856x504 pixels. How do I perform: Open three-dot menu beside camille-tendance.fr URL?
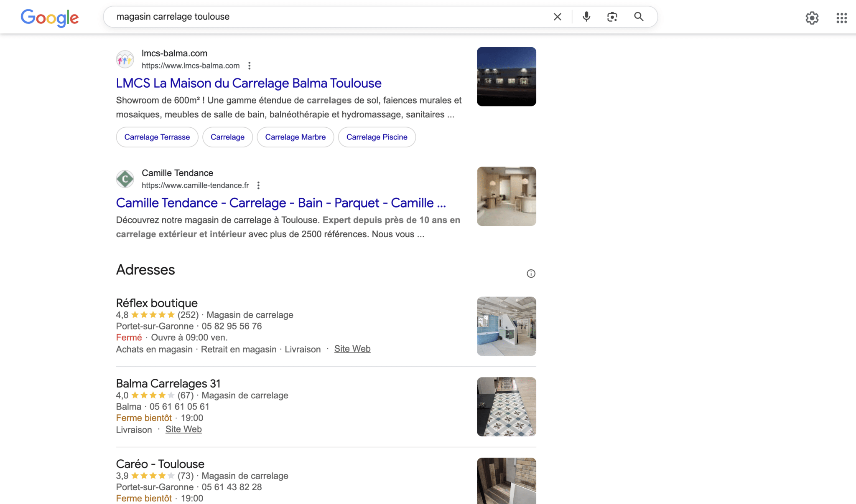(x=258, y=185)
